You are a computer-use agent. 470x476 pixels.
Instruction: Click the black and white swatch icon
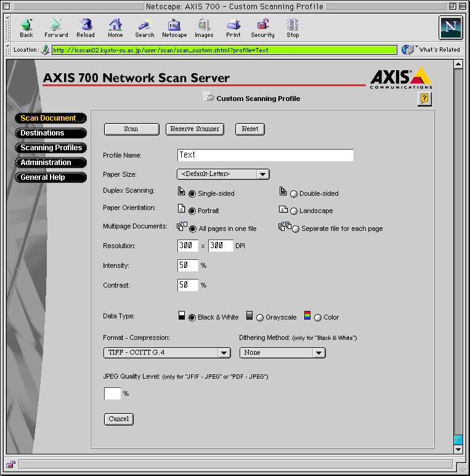coord(182,315)
